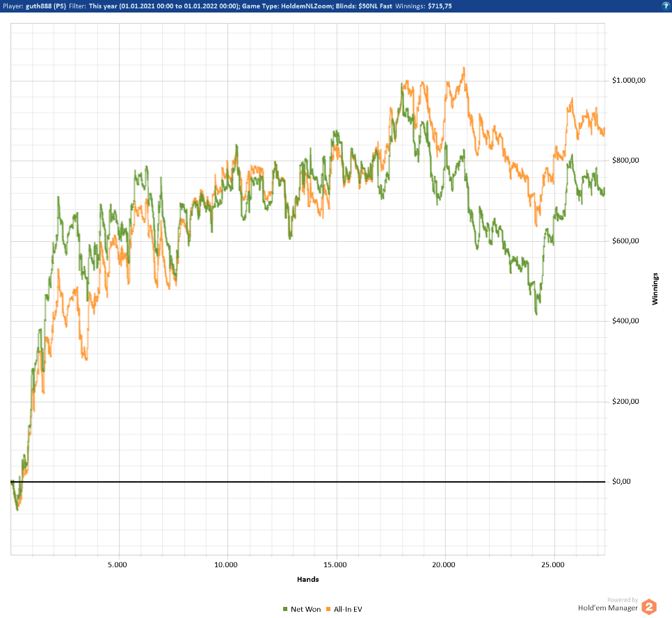Screen dimensions: 672x618
Task: Click the $400,00 axis label
Action: coord(625,320)
